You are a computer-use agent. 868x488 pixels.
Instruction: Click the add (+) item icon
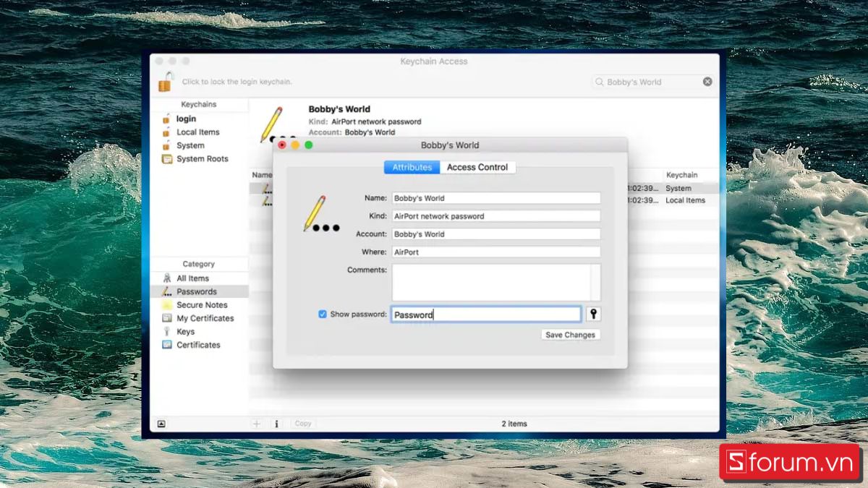(257, 424)
